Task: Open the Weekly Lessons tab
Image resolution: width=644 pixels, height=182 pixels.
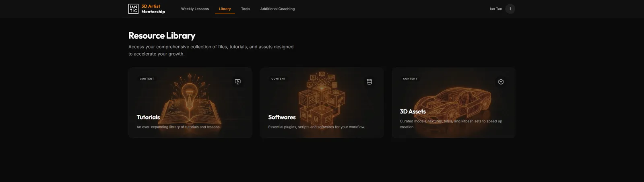Action: (195, 9)
